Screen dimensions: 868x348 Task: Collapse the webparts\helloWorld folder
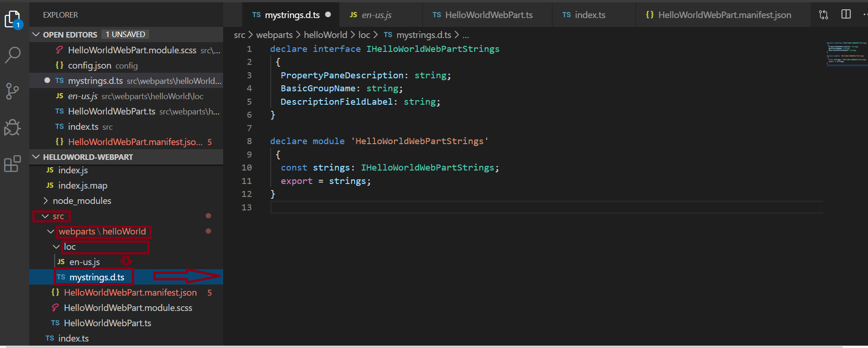pyautogui.click(x=50, y=231)
